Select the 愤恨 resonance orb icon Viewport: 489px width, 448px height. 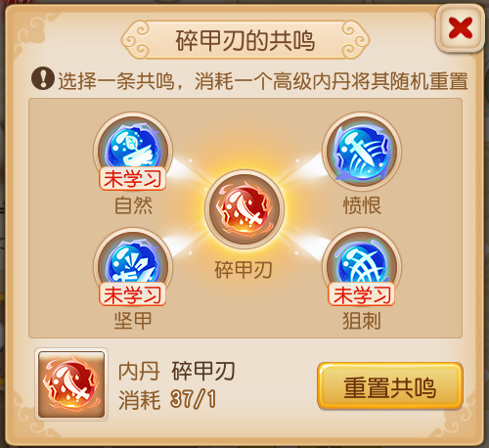tap(362, 152)
